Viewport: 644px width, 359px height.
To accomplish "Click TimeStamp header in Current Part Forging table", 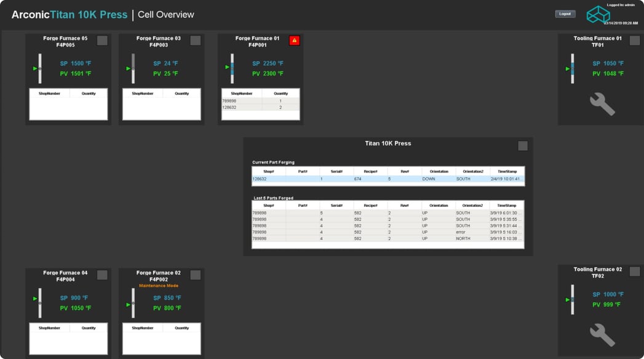I will [507, 171].
